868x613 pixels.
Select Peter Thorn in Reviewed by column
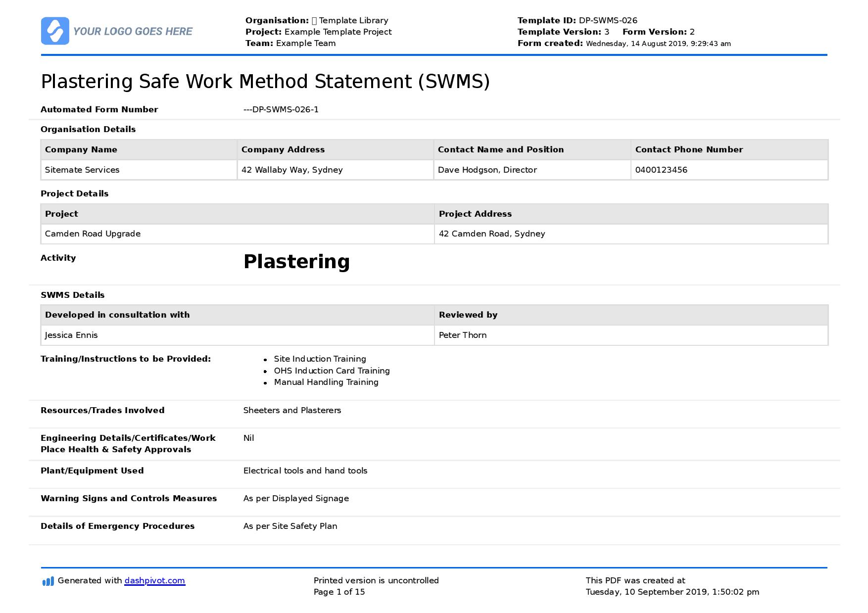[462, 335]
